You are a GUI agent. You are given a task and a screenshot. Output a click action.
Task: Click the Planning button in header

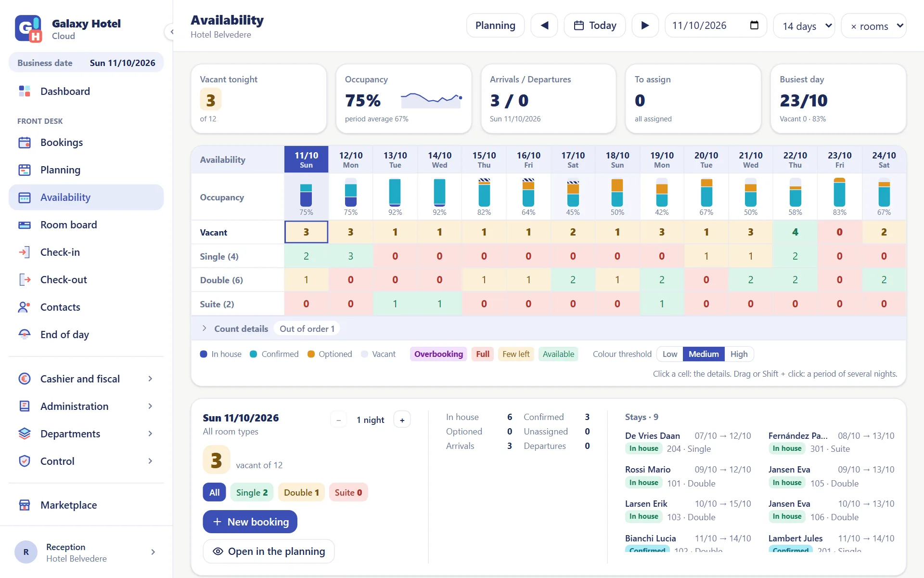click(x=495, y=26)
